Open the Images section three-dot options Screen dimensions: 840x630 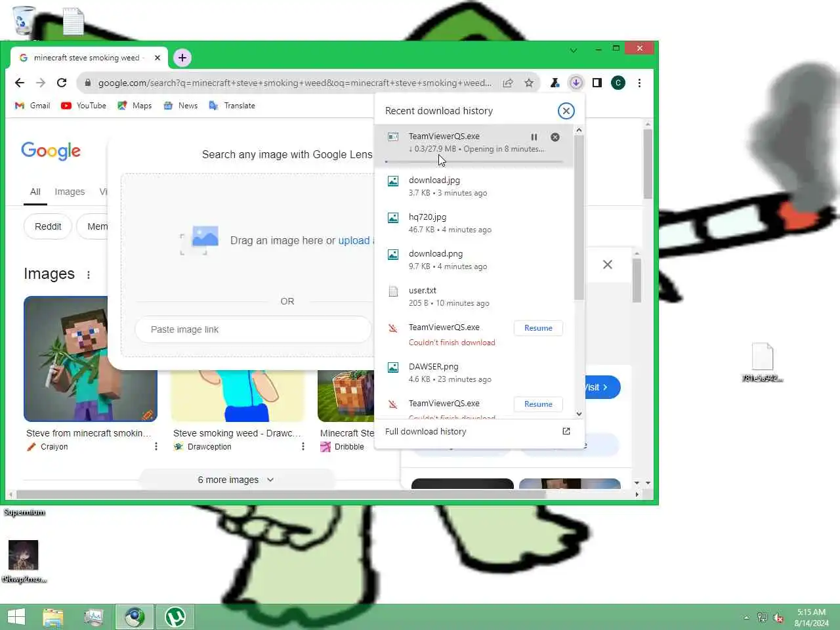89,275
